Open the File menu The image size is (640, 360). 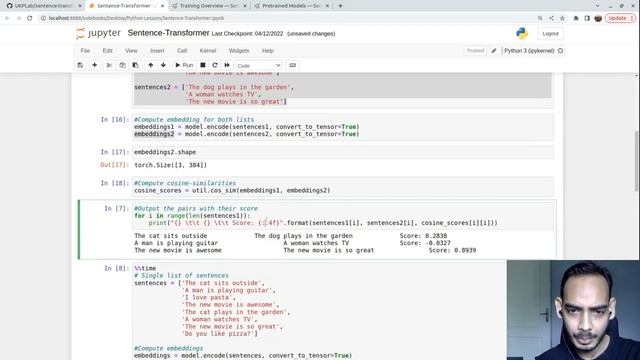point(85,51)
